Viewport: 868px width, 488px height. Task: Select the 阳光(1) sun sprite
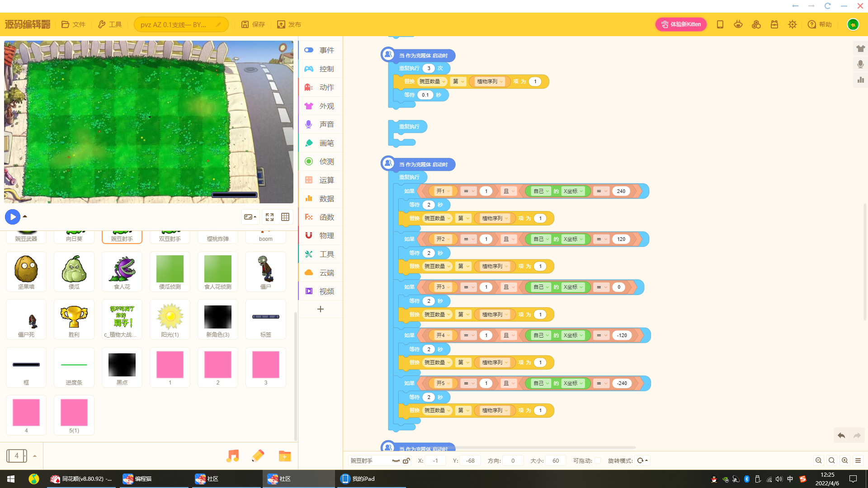pyautogui.click(x=170, y=319)
